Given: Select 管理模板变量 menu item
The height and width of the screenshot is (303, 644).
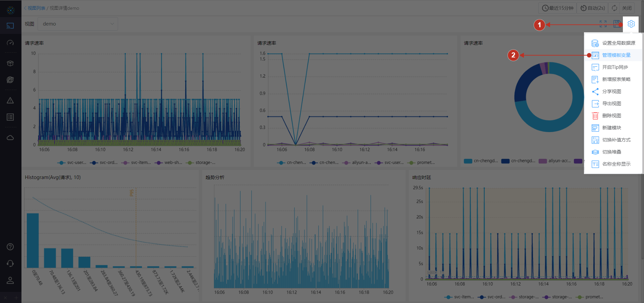Looking at the screenshot, I should point(616,55).
